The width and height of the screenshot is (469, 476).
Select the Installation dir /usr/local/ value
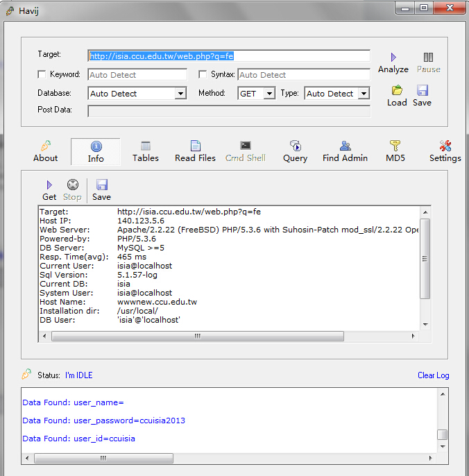pos(137,311)
